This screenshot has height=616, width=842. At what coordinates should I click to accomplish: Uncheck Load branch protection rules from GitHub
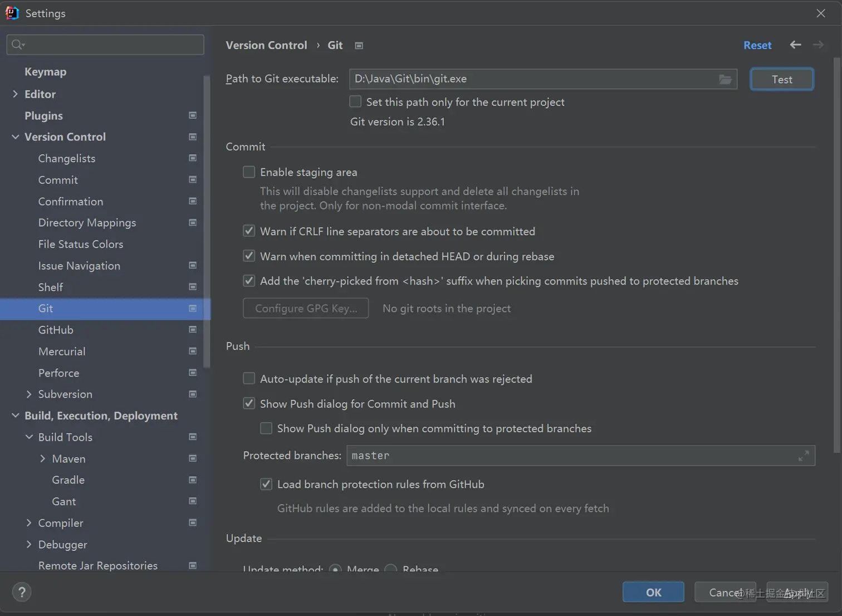click(x=266, y=484)
